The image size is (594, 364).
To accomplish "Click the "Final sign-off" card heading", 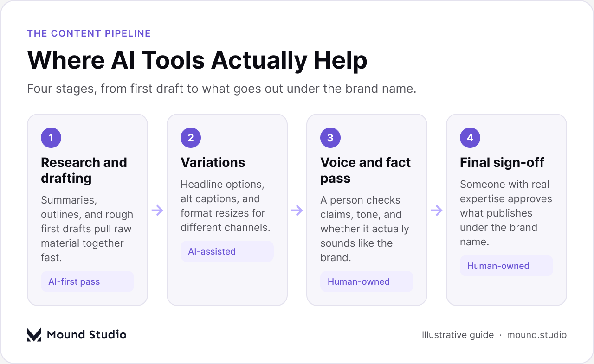I will pos(502,162).
